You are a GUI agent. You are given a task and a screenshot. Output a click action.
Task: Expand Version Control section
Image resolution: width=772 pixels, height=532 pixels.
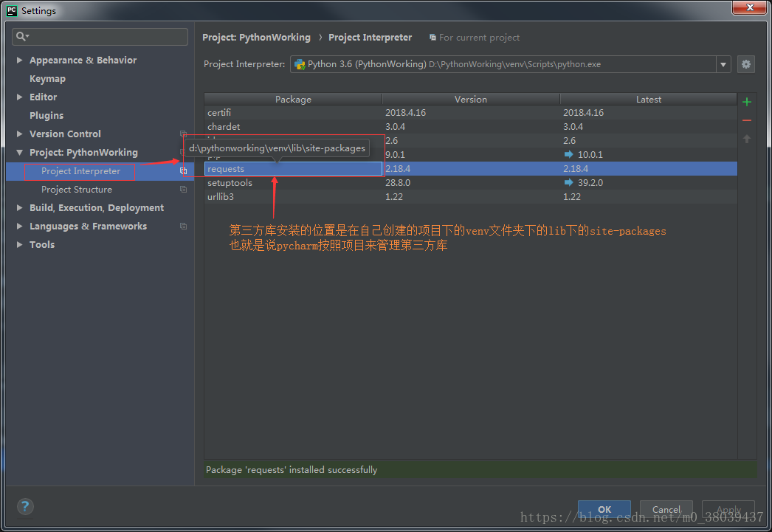tap(20, 134)
